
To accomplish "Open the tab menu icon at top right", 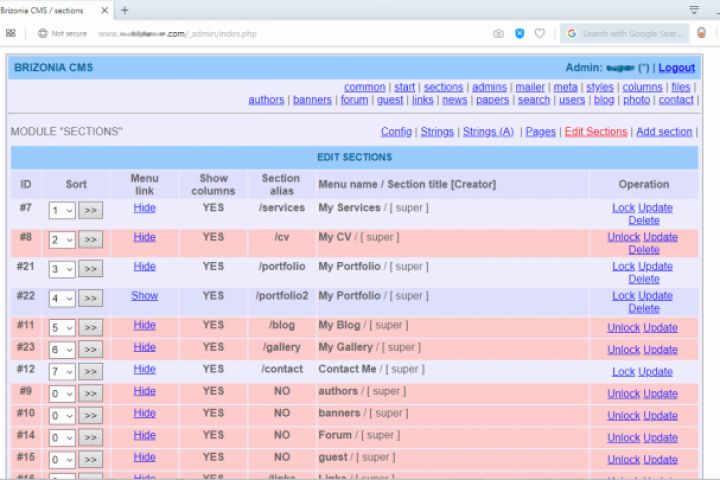I will 694,10.
